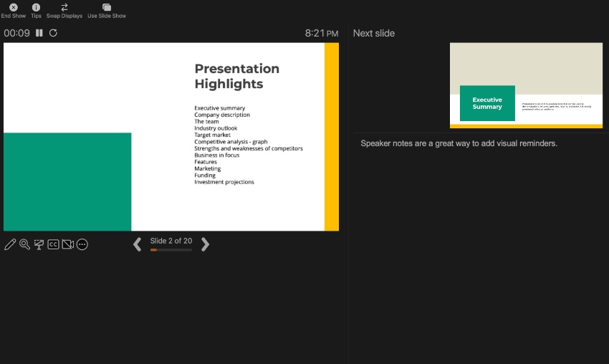Click the slide progress bar
The image size is (609, 364).
(x=171, y=250)
